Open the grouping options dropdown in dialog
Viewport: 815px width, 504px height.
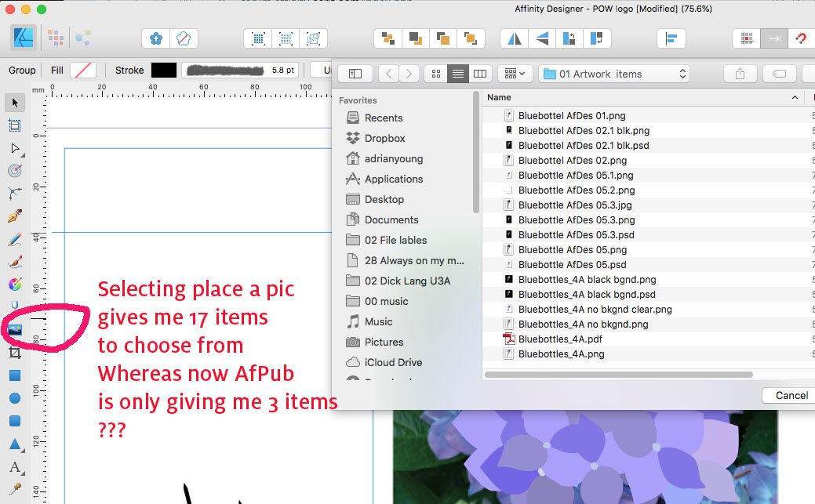pyautogui.click(x=515, y=73)
